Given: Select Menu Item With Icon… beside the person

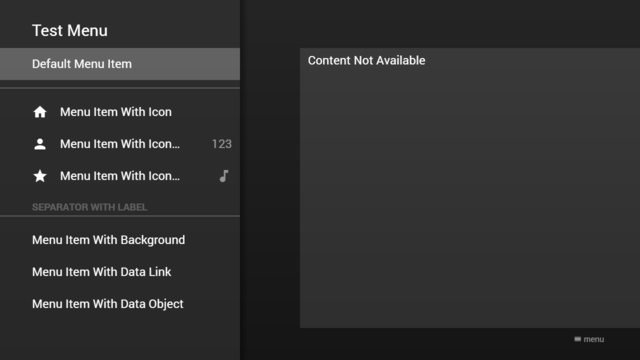Looking at the screenshot, I should click(120, 144).
